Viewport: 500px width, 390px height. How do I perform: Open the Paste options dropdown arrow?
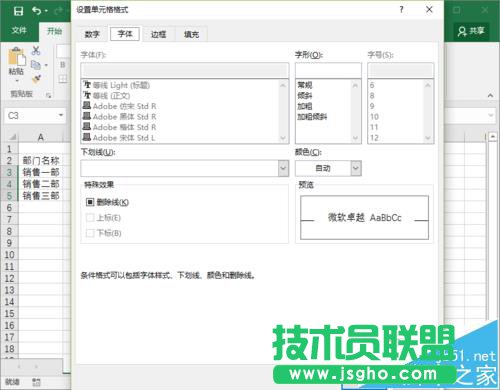pos(17,81)
